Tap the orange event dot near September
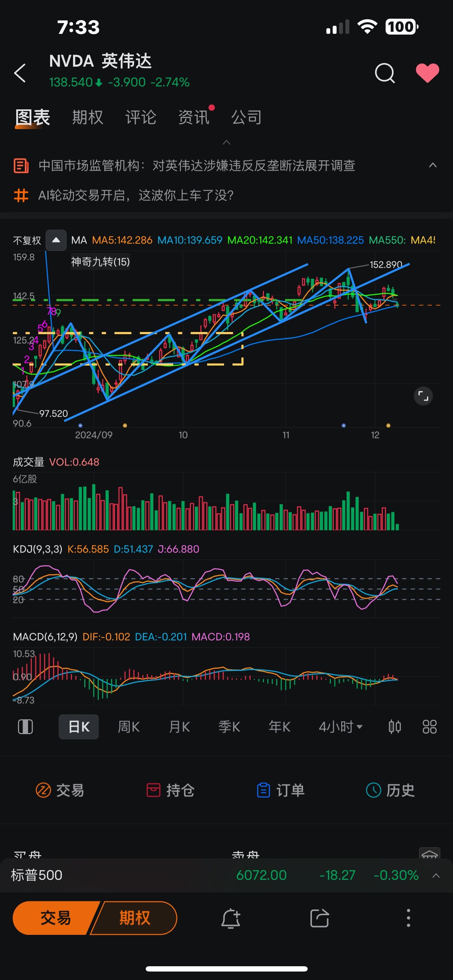This screenshot has width=453, height=980. click(x=125, y=425)
